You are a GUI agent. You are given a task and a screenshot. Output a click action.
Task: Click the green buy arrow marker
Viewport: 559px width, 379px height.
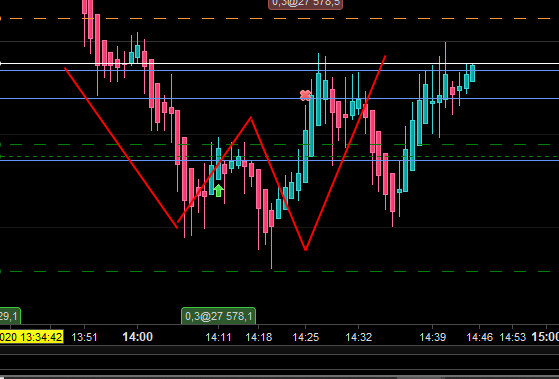click(x=218, y=191)
